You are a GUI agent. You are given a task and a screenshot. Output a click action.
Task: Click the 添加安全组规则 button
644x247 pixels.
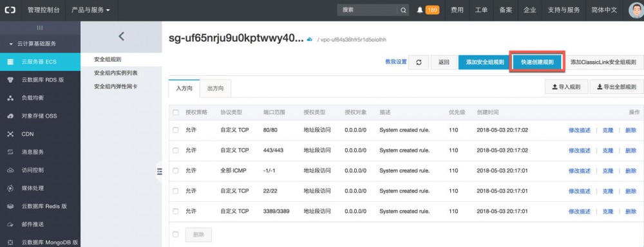coord(485,62)
